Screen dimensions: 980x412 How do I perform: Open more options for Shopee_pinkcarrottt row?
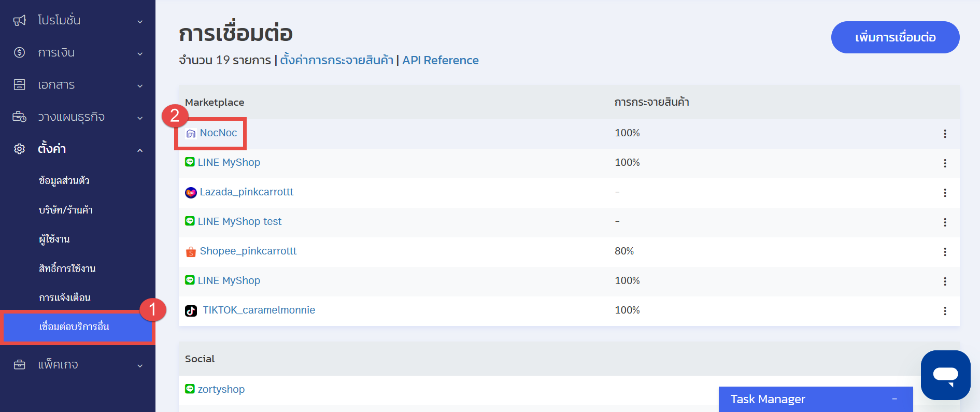click(x=945, y=252)
